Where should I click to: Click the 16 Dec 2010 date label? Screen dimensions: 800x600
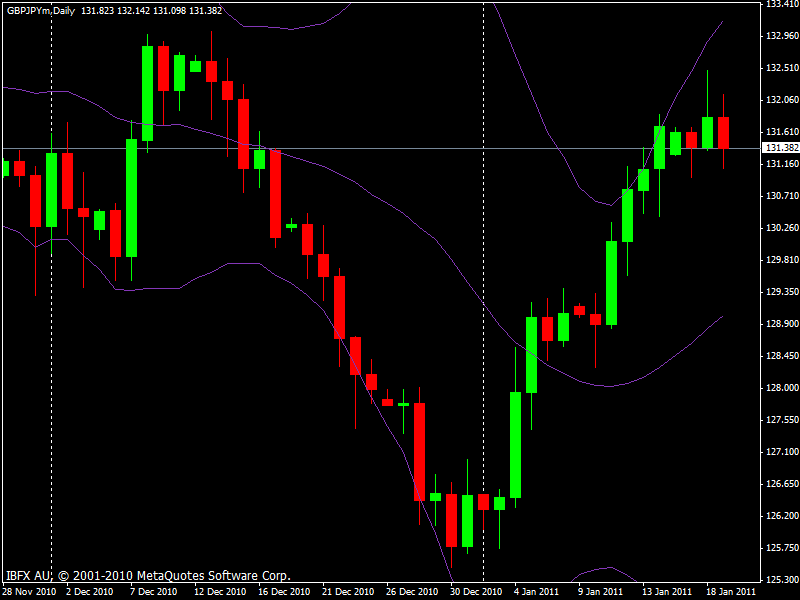284,592
